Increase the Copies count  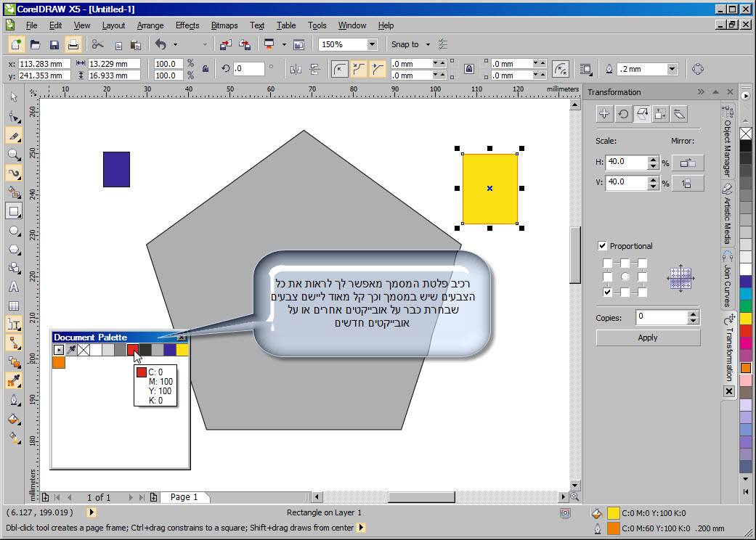coord(693,314)
